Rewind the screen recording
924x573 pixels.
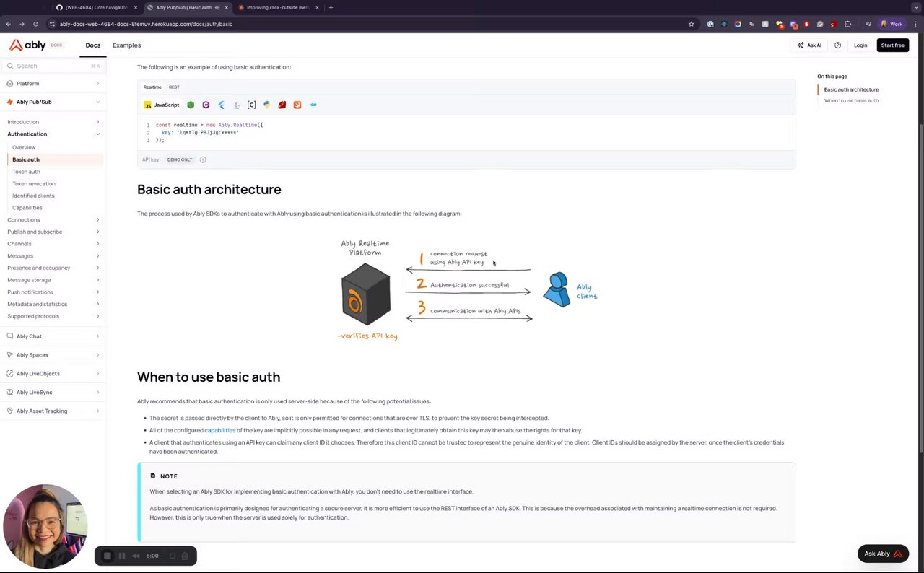tap(136, 556)
